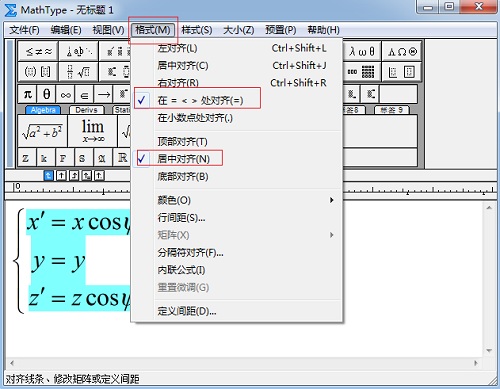This screenshot has height=389, width=500.
Task: Close the open 格式(M) menu
Action: 153,30
